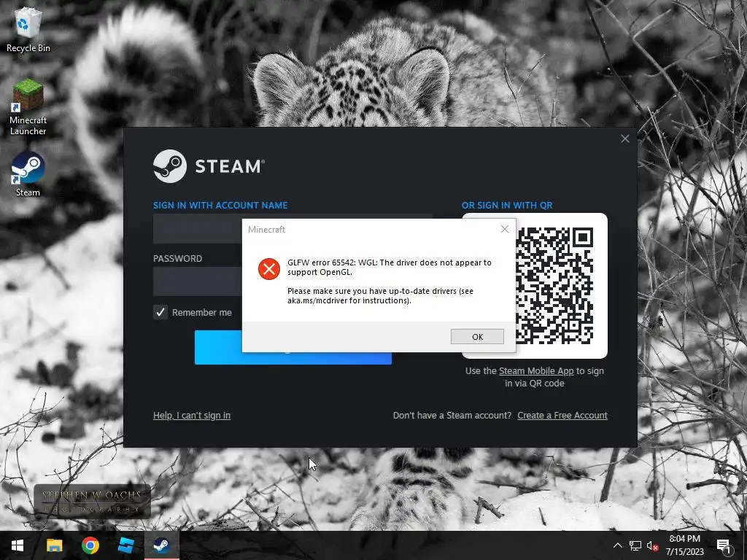
Task: Show hidden system tray icons
Action: [x=617, y=545]
